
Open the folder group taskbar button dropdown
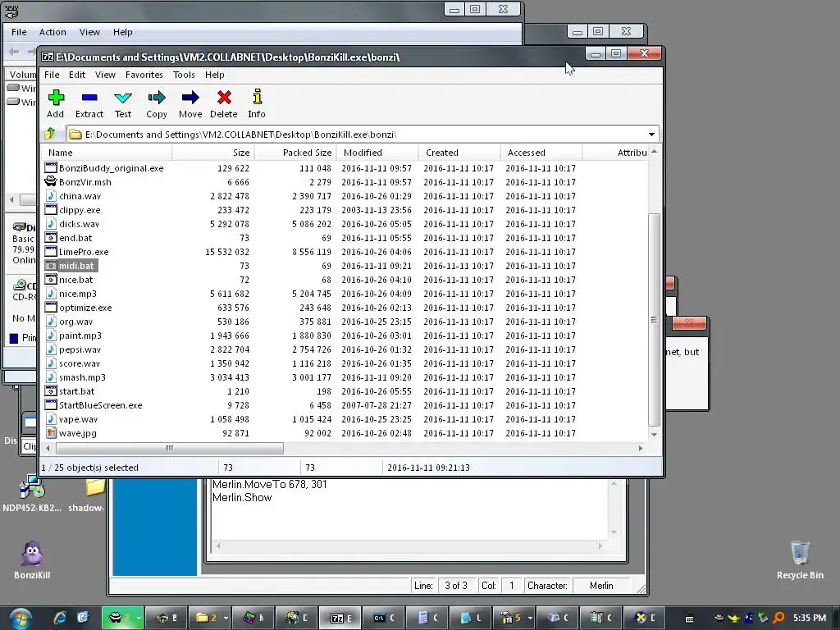pyautogui.click(x=226, y=618)
